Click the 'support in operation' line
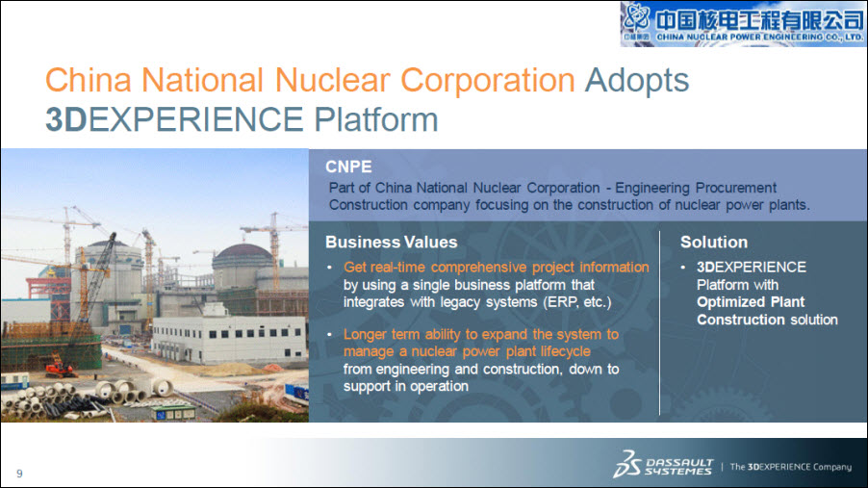868x488 pixels. (x=406, y=387)
